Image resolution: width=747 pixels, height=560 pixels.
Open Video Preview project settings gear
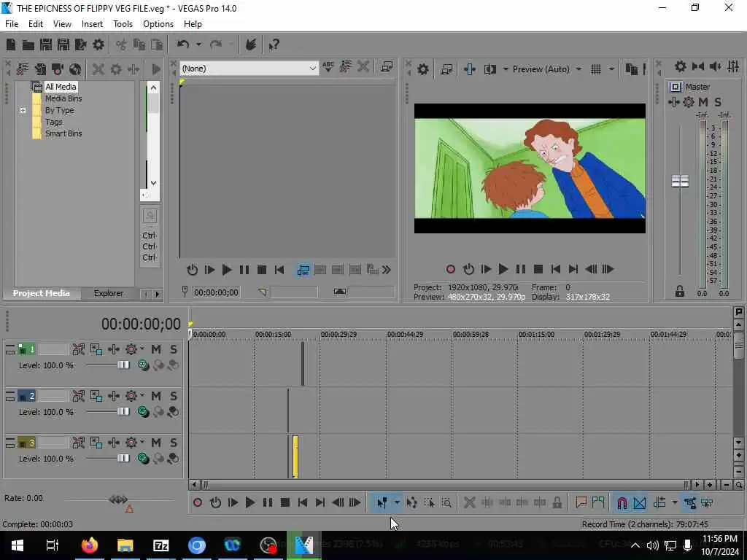pyautogui.click(x=422, y=69)
